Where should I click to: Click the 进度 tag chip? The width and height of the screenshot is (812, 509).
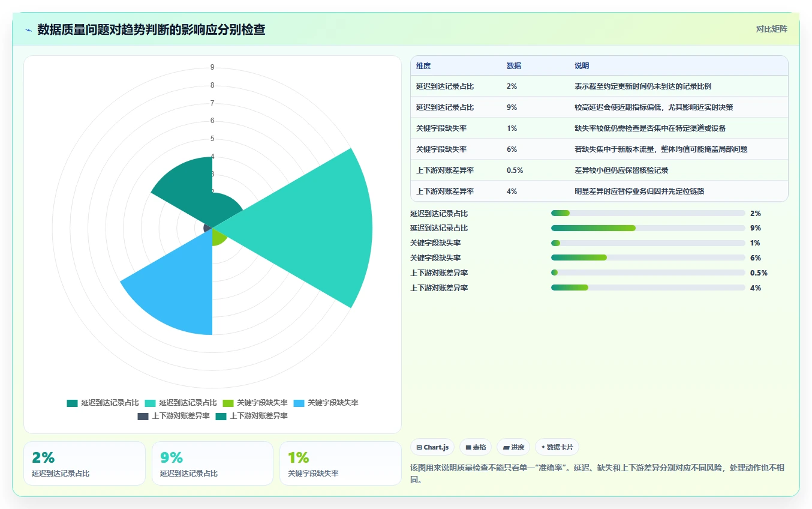coord(513,447)
